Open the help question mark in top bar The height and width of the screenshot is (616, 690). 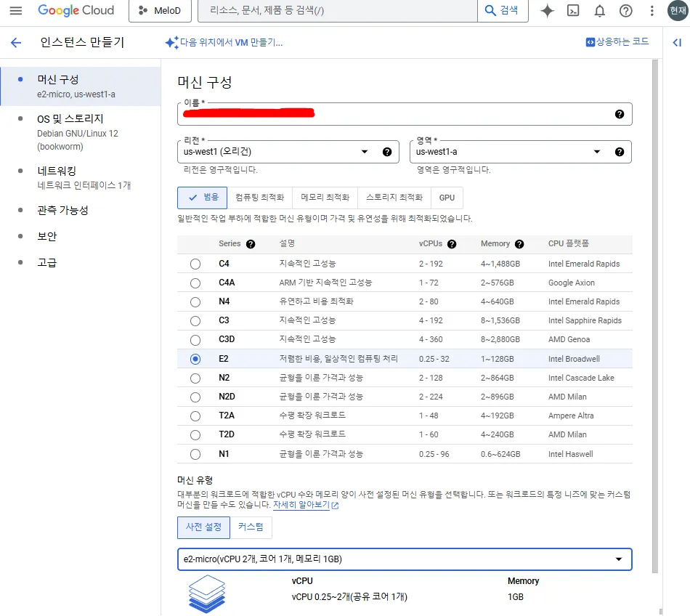[x=625, y=11]
